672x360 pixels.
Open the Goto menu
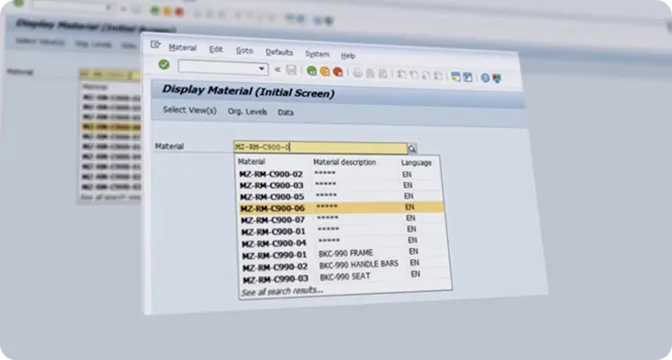click(x=244, y=51)
